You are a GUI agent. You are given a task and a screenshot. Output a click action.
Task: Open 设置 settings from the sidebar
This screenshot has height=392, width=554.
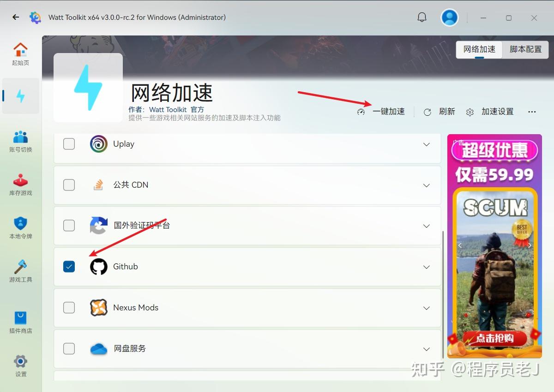20,364
